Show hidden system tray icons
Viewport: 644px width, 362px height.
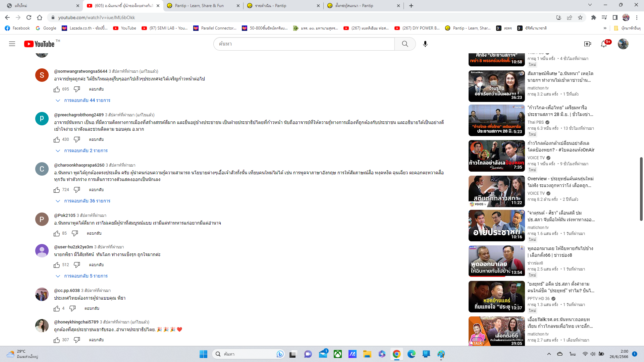[549, 354]
